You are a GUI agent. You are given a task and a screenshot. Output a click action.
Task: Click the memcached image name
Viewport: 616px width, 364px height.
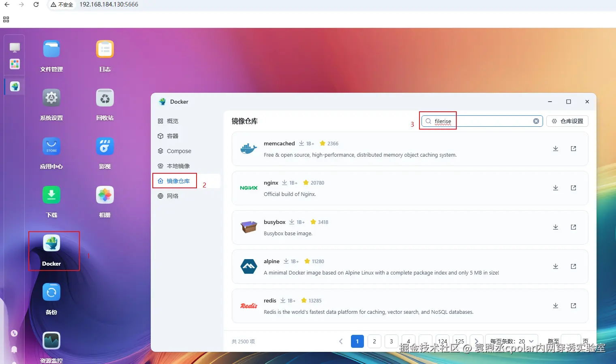tap(279, 143)
